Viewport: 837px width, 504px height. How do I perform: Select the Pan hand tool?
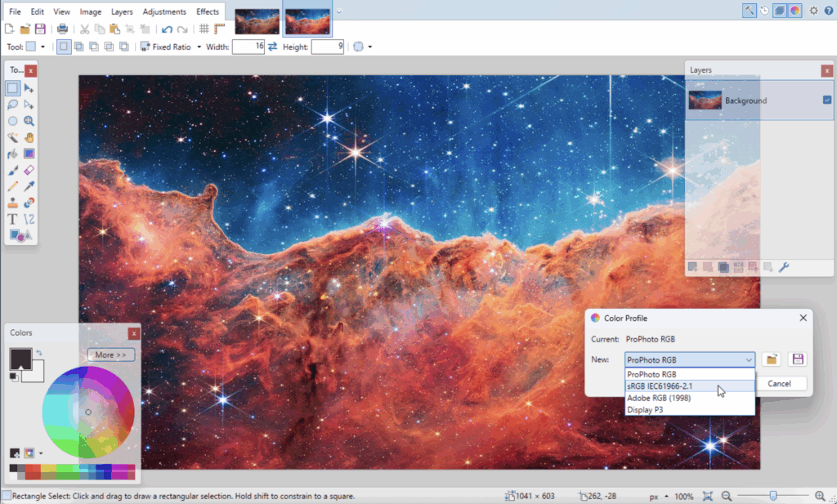(x=29, y=137)
